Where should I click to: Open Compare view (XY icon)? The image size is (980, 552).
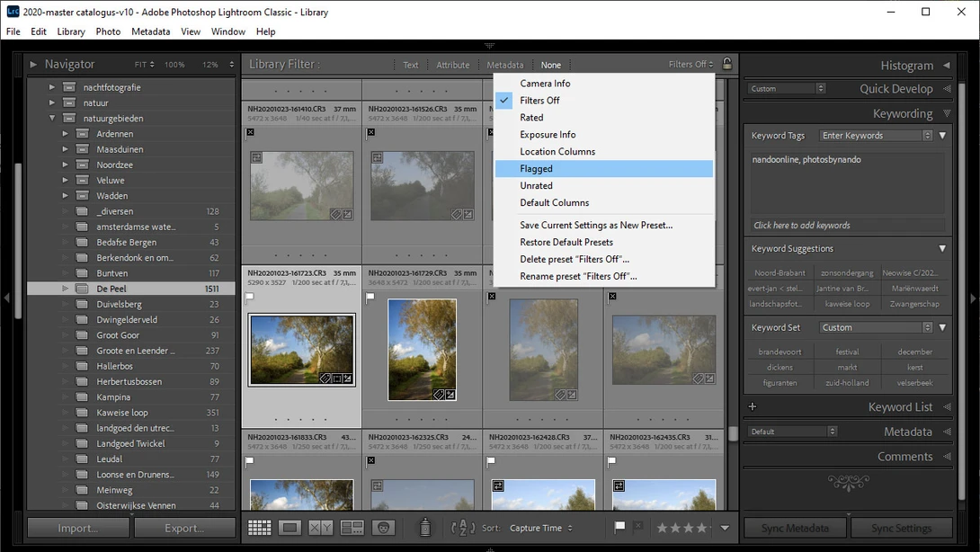point(321,528)
